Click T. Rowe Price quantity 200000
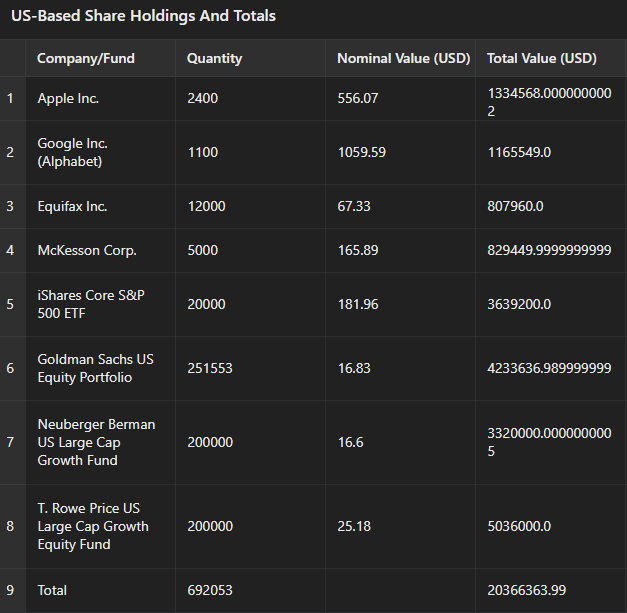 (210, 526)
